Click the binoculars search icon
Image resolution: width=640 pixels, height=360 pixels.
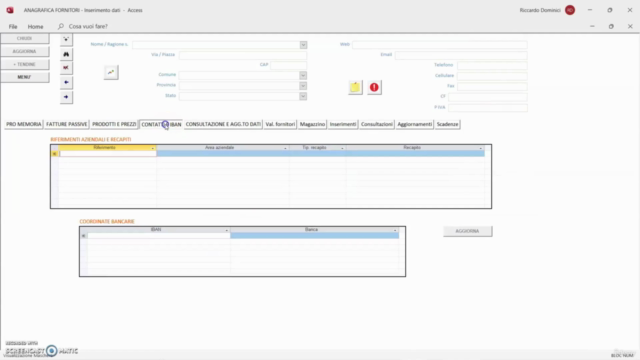66,54
